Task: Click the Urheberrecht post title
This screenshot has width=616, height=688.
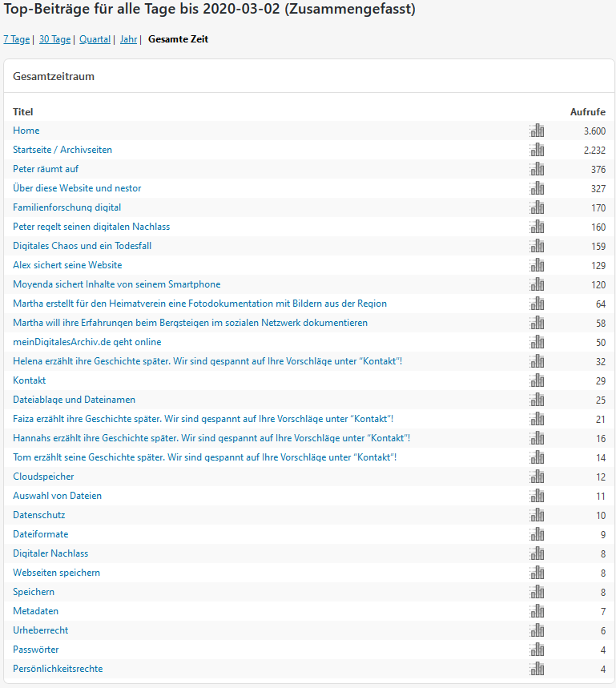Action: tap(39, 630)
